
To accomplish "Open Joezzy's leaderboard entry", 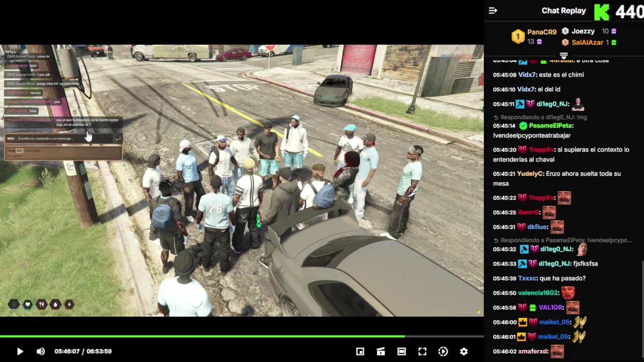I will [583, 31].
